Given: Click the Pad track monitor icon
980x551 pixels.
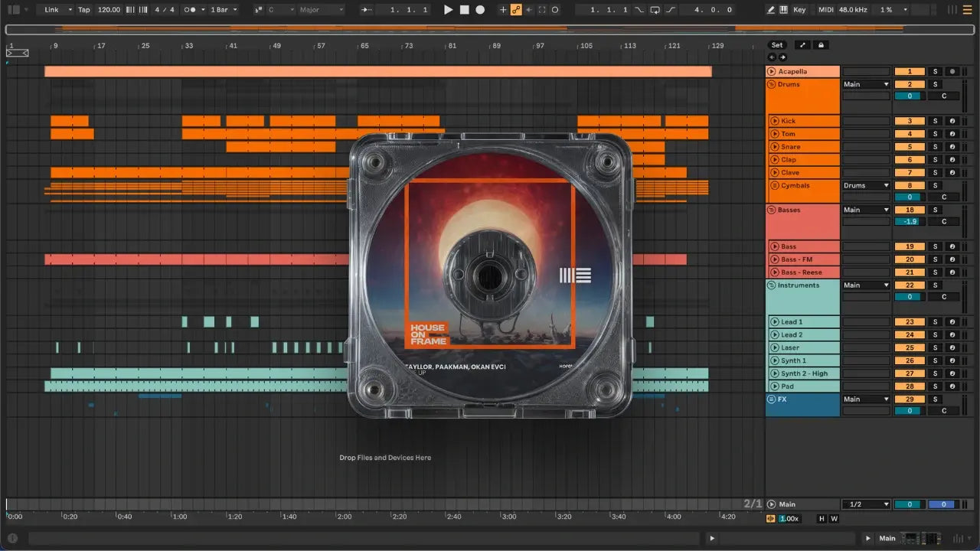Looking at the screenshot, I should coord(952,387).
